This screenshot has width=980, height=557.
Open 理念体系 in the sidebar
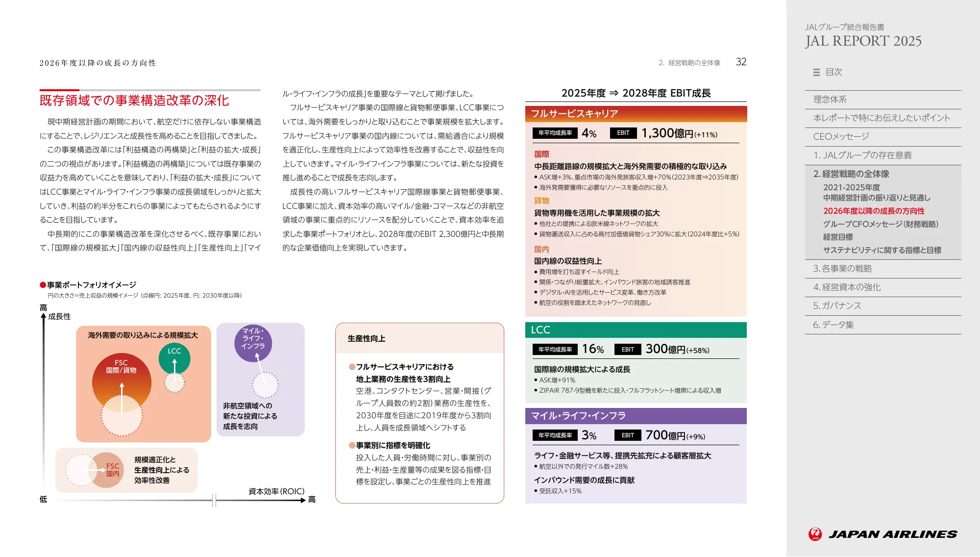point(883,100)
